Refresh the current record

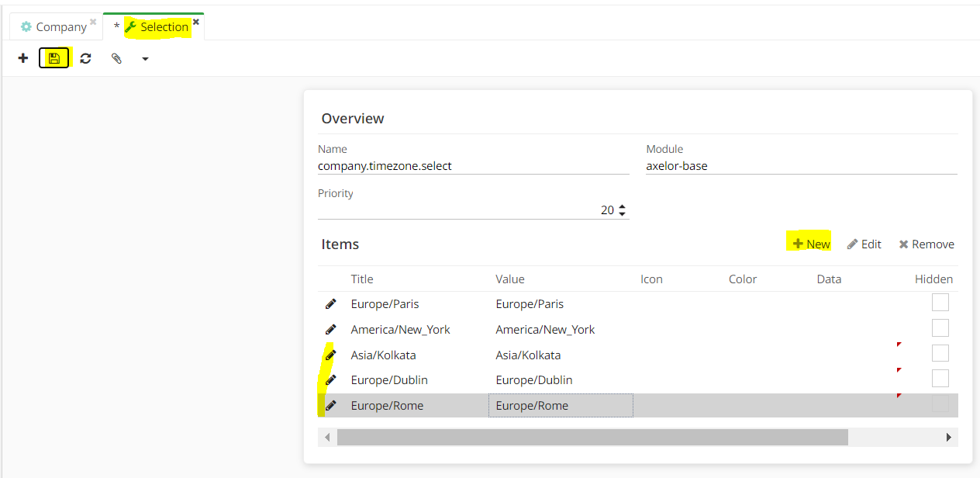[x=85, y=57]
